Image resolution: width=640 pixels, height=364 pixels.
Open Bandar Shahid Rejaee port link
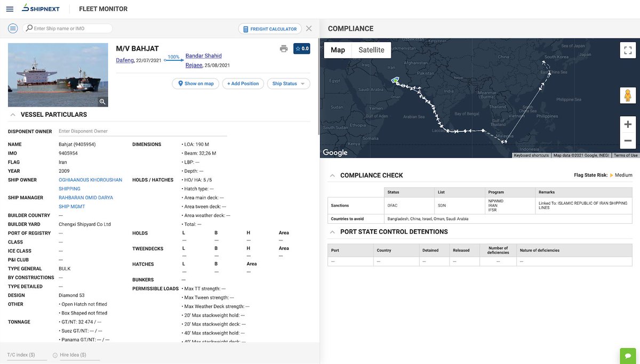(203, 60)
